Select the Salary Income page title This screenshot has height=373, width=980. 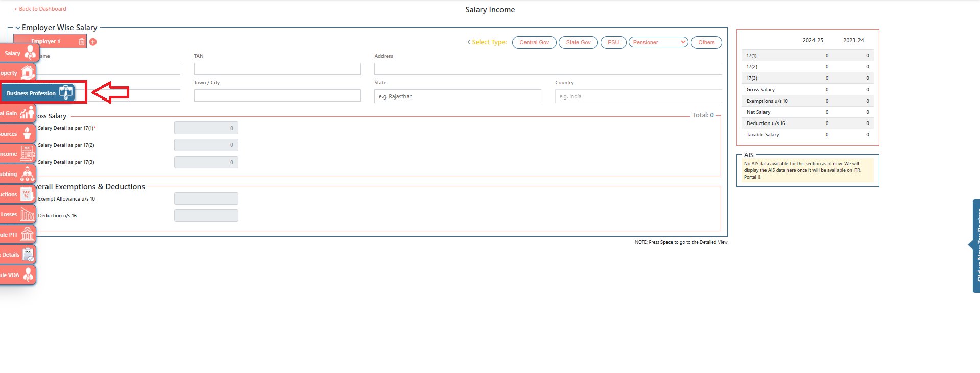pos(490,10)
